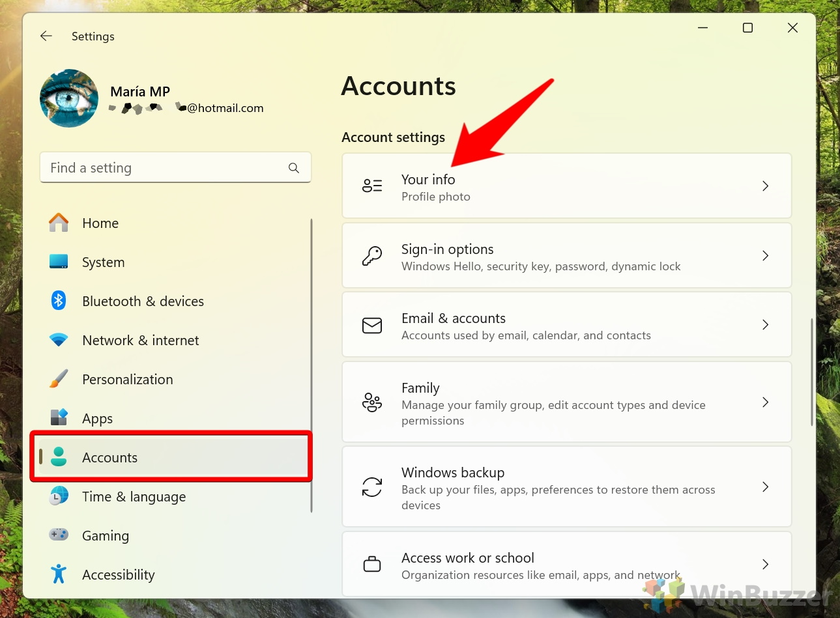The height and width of the screenshot is (618, 840).
Task: Click the Accessibility figure icon
Action: pos(59,574)
